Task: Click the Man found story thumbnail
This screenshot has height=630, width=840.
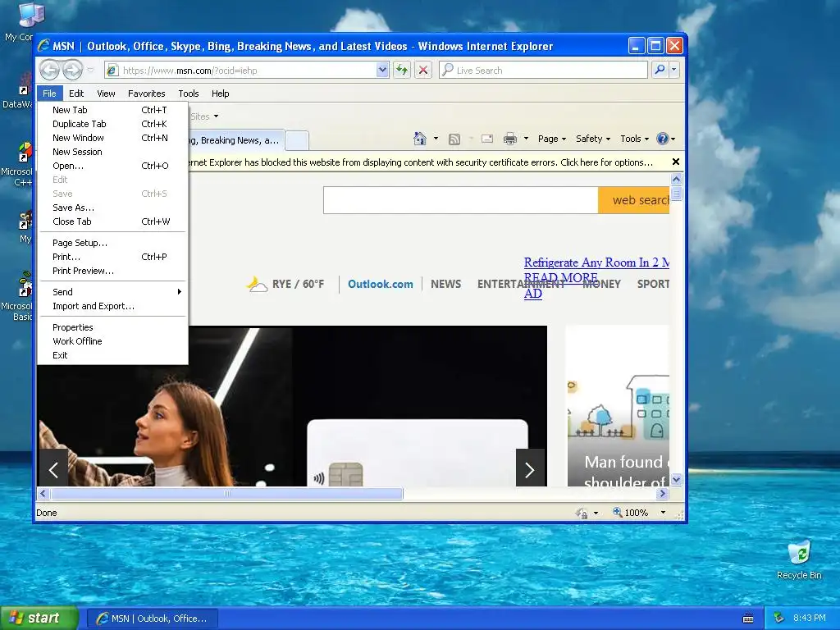Action: (x=619, y=405)
